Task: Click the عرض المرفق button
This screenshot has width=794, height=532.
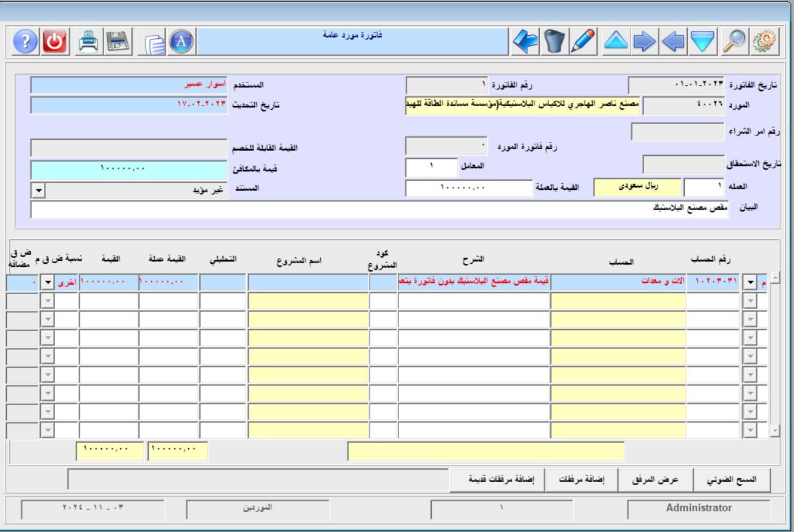Action: (656, 480)
